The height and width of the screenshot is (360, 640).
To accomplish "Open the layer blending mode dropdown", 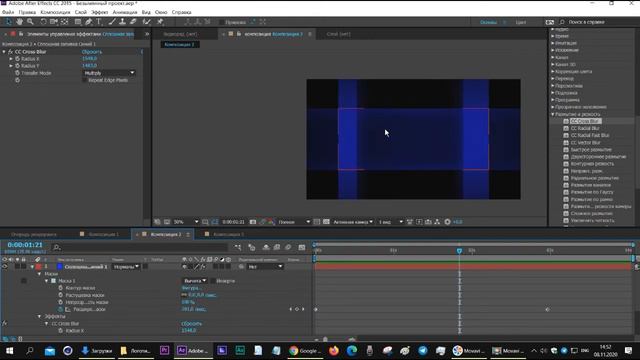I will pos(126,267).
